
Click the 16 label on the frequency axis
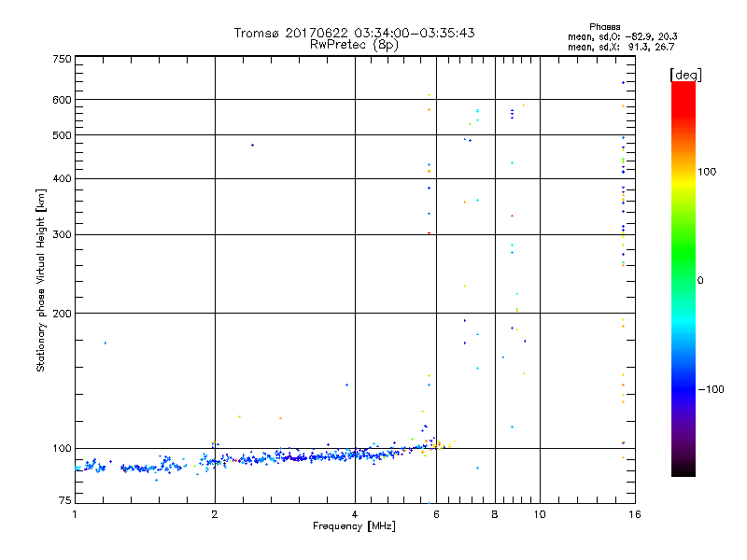click(635, 514)
